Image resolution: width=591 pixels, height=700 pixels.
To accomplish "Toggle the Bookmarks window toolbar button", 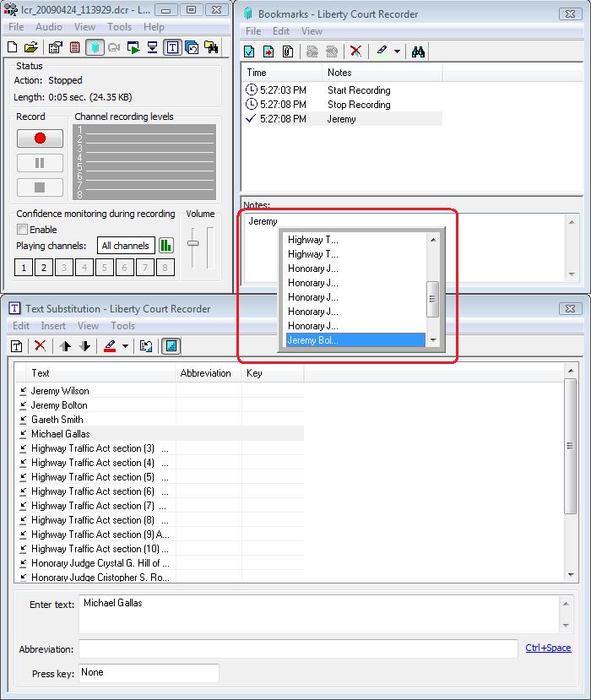I will point(95,47).
